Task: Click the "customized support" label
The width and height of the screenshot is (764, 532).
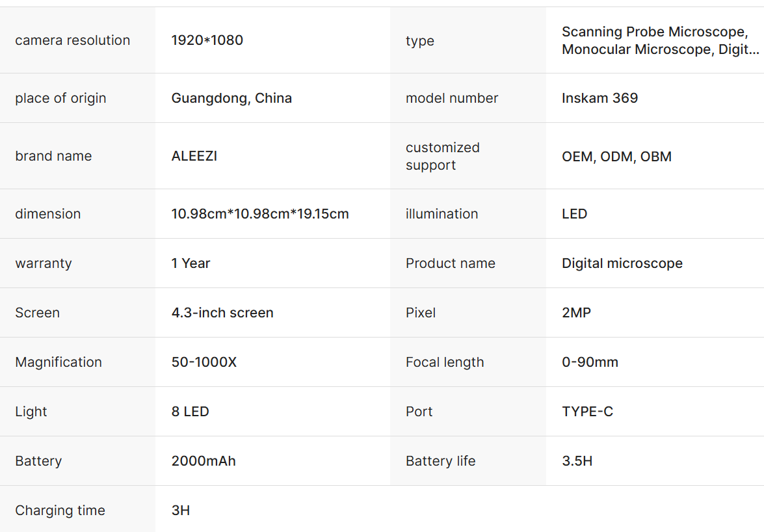Action: (443, 156)
